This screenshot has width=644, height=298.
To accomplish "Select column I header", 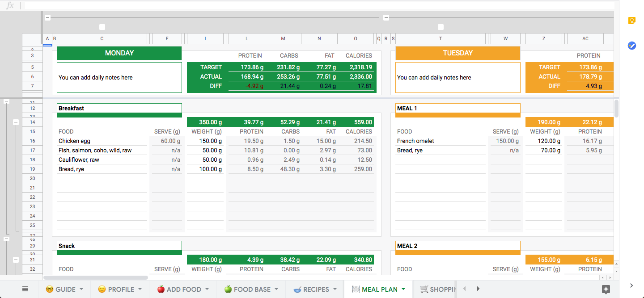I will [x=205, y=39].
